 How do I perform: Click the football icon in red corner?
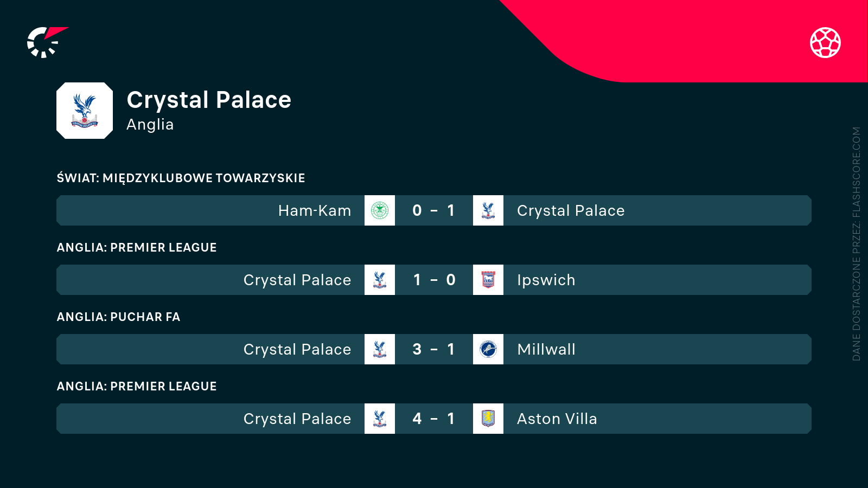[825, 42]
